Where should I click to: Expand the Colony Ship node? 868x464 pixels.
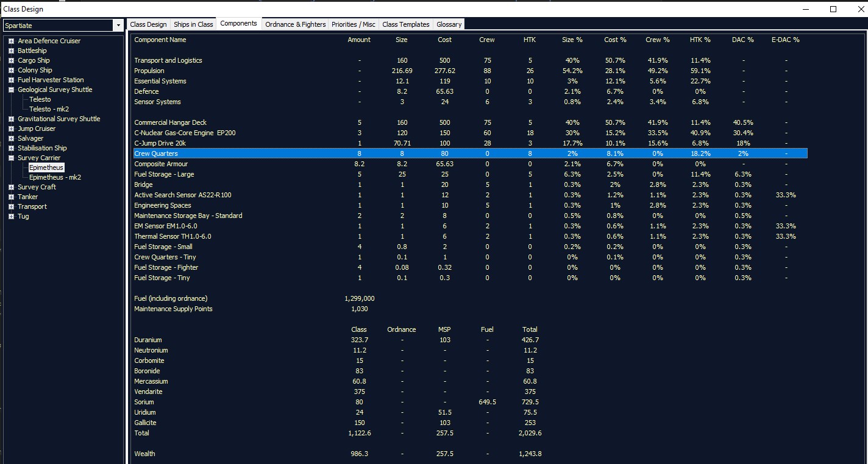(11, 70)
